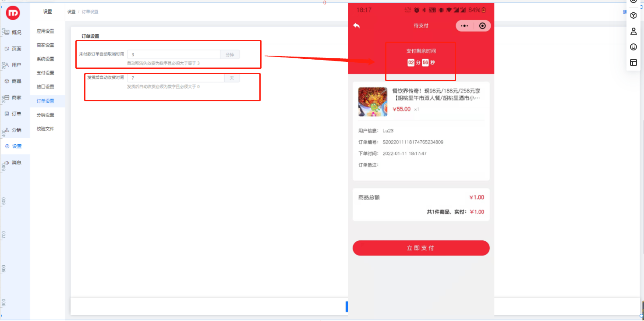Click the layout panel icon in the right floating toolbar
644x321 pixels.
633,62
